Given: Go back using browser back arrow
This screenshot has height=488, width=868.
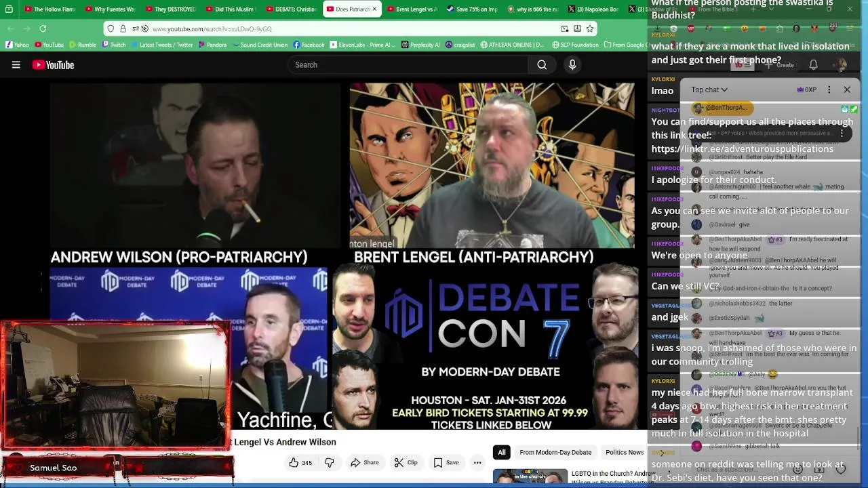Looking at the screenshot, I should [11, 28].
